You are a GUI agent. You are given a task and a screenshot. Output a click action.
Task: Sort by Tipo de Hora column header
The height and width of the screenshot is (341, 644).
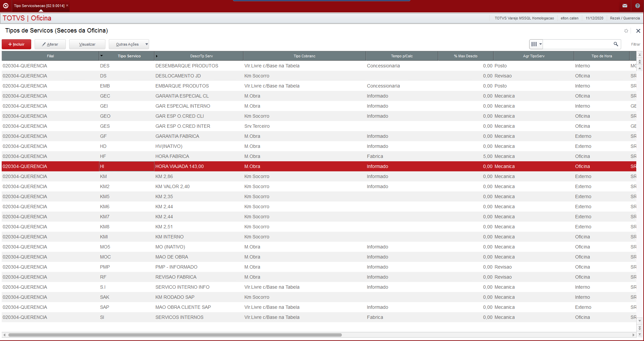coord(602,56)
